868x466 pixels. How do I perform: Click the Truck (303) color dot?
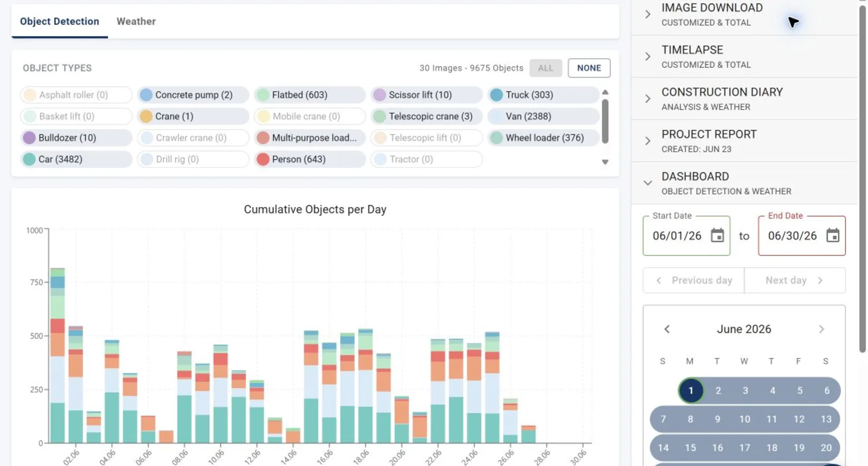point(496,95)
